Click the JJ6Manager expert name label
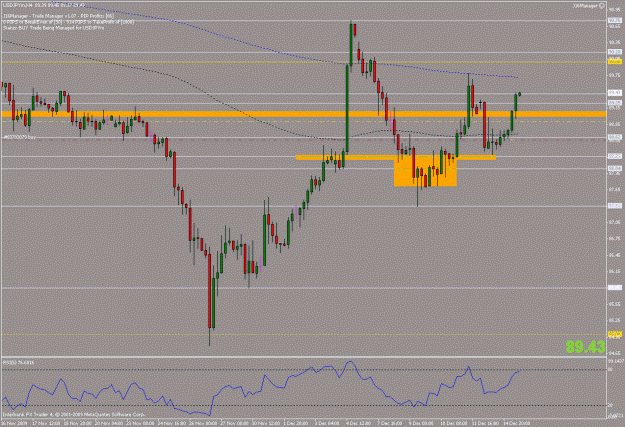This screenshot has height=427, width=625. tap(586, 6)
